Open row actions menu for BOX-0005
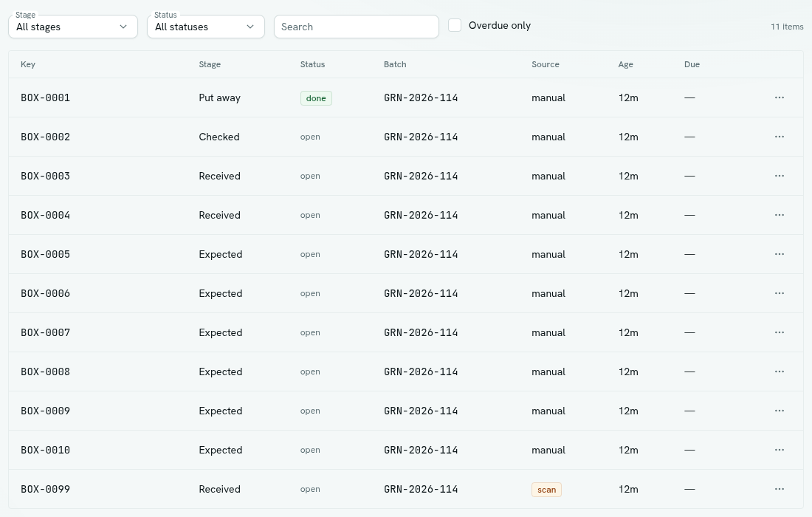The width and height of the screenshot is (812, 517). [779, 254]
